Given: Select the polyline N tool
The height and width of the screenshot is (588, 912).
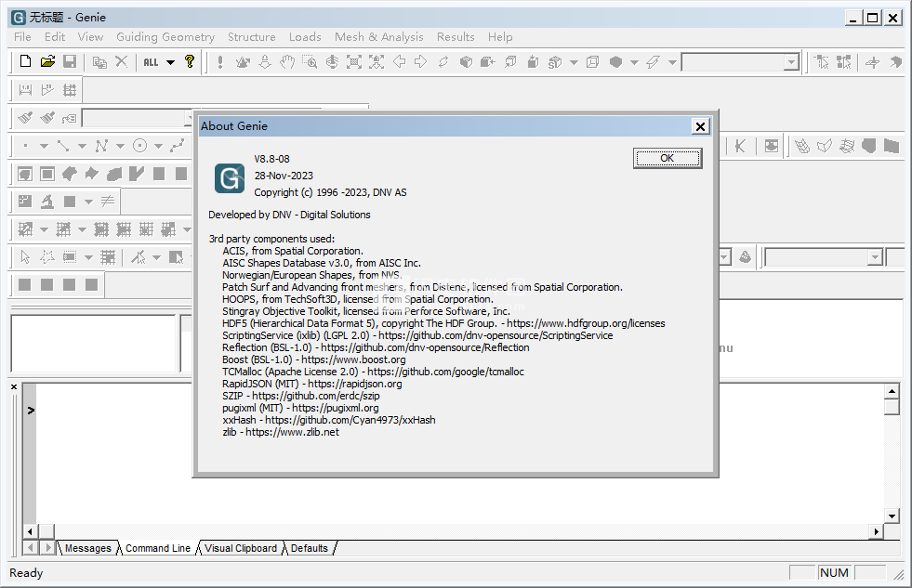Looking at the screenshot, I should [x=101, y=146].
